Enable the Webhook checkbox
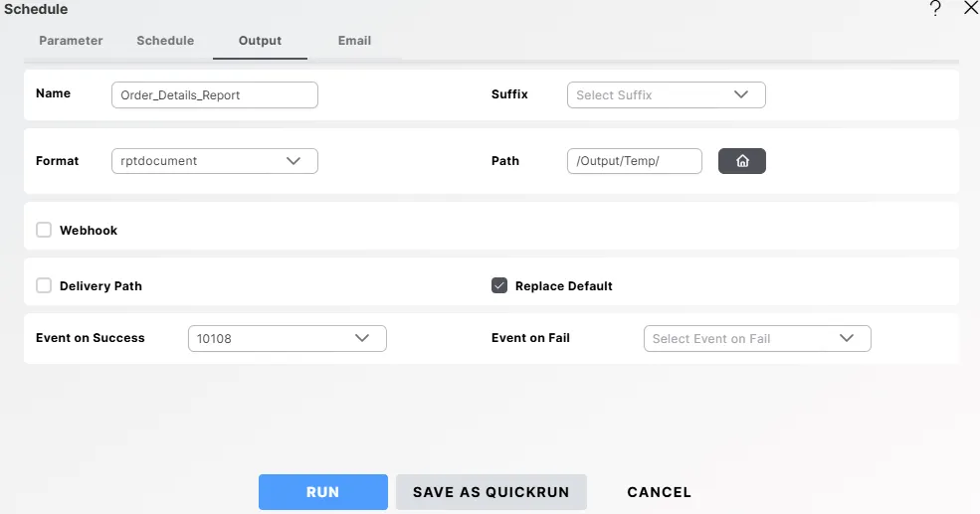Viewport: 980px width, 514px height. (x=44, y=230)
